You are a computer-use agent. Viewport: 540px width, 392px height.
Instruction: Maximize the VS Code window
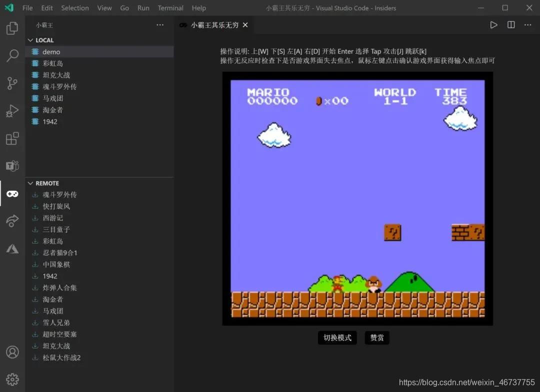point(505,7)
